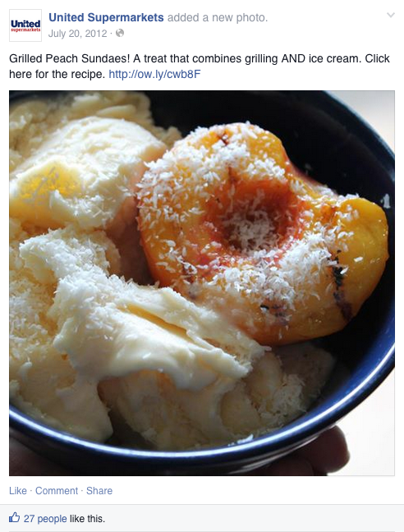
Task: Click the grilled peach half in the photo
Action: (261, 234)
